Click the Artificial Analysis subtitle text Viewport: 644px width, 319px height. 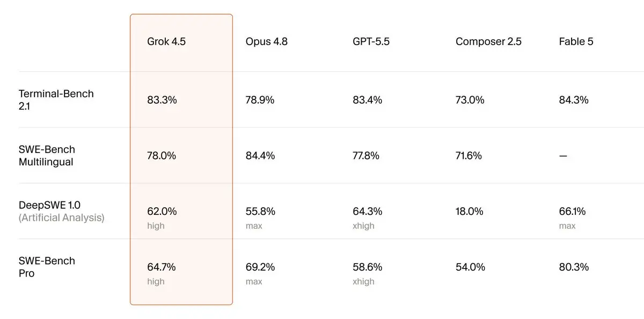(62, 218)
